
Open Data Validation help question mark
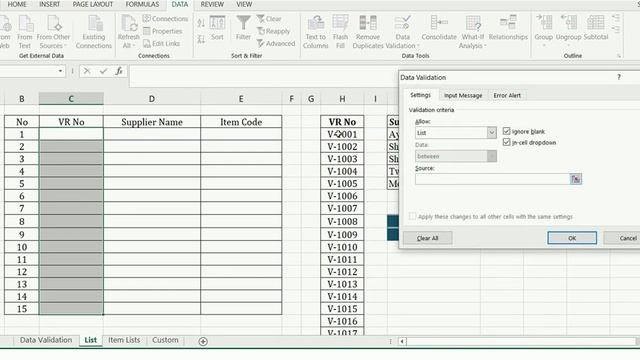pyautogui.click(x=619, y=77)
